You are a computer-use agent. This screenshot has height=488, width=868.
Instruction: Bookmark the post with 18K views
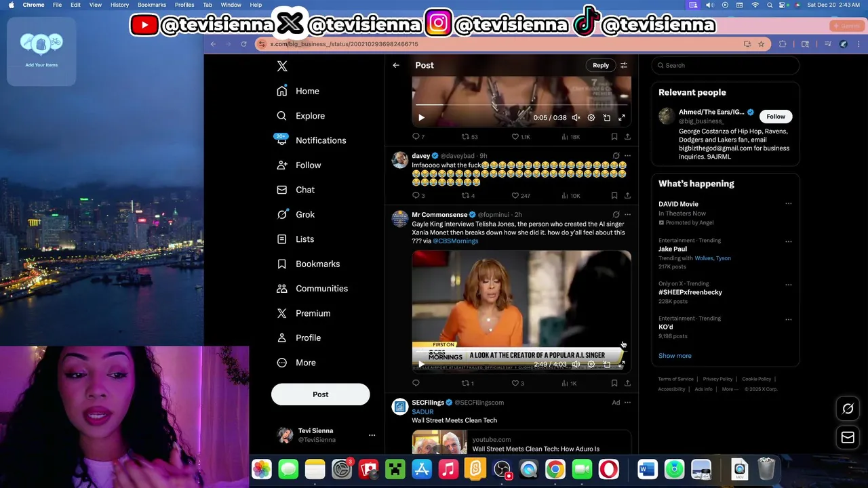[x=614, y=136]
